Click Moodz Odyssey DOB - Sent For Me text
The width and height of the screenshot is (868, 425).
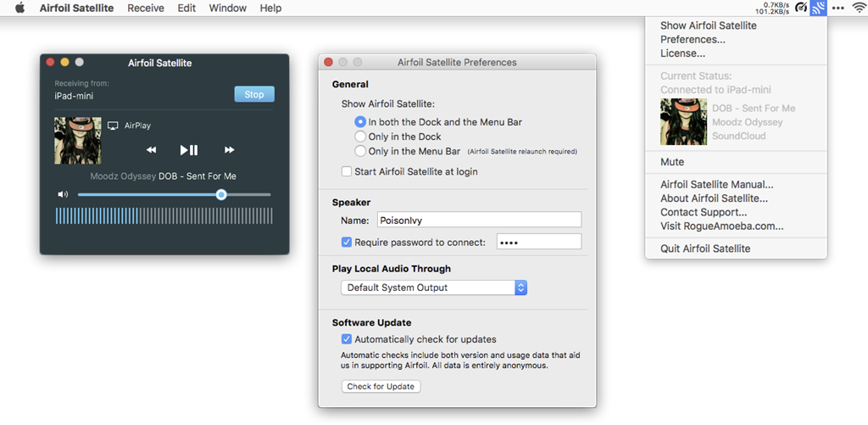[x=164, y=176]
